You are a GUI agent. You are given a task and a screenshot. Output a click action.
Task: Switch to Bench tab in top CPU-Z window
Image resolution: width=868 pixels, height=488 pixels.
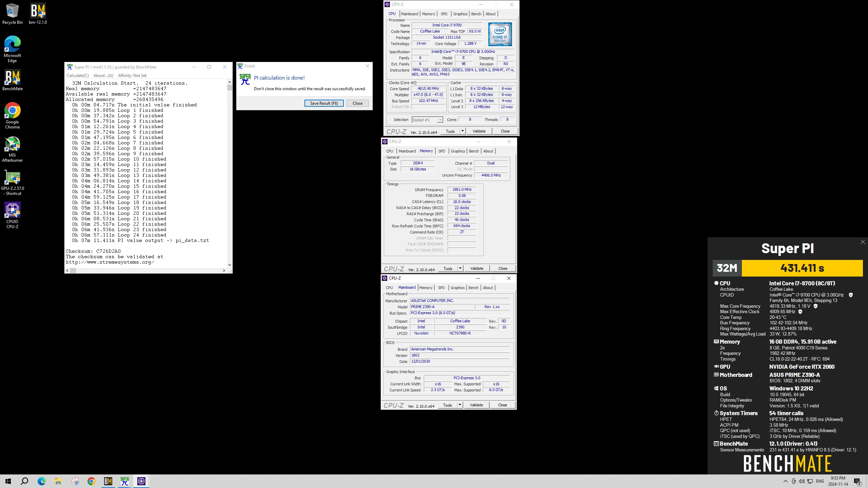click(x=476, y=14)
